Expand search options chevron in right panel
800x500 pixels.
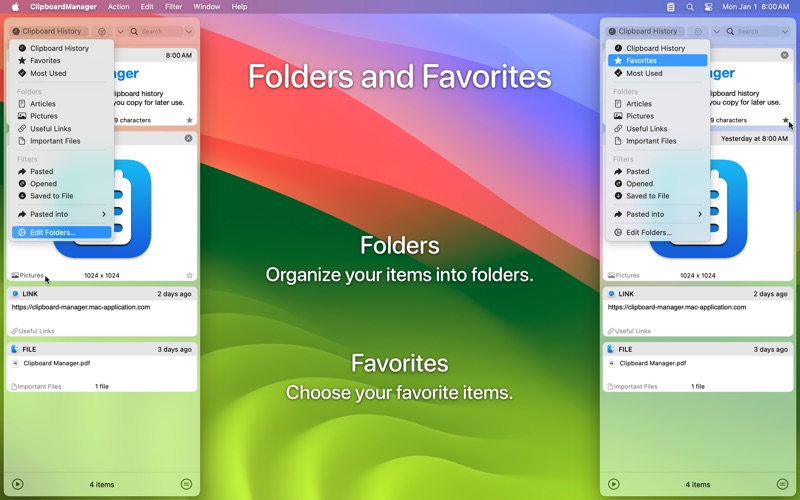[x=785, y=32]
